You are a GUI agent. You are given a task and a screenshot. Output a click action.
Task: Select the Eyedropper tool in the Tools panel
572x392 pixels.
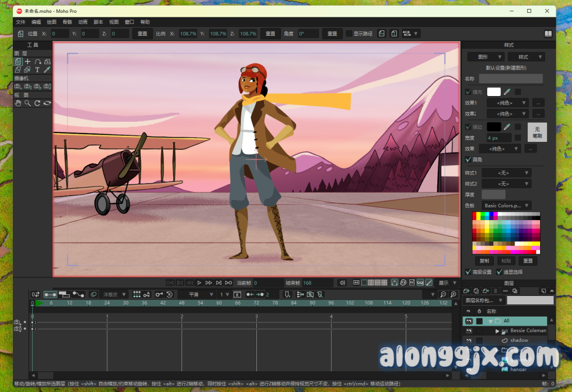pos(47,70)
